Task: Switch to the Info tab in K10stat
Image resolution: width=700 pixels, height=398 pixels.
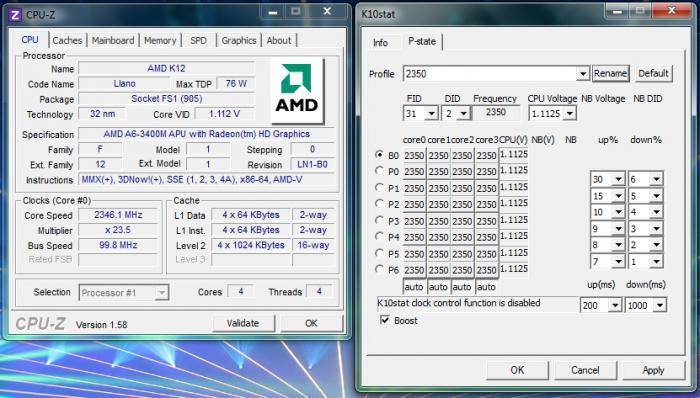Action: click(380, 42)
